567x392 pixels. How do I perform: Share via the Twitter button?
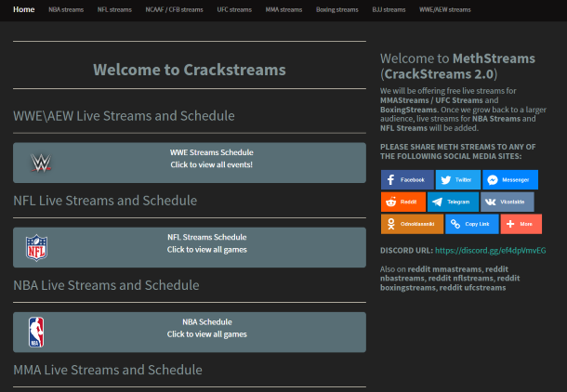pos(458,179)
